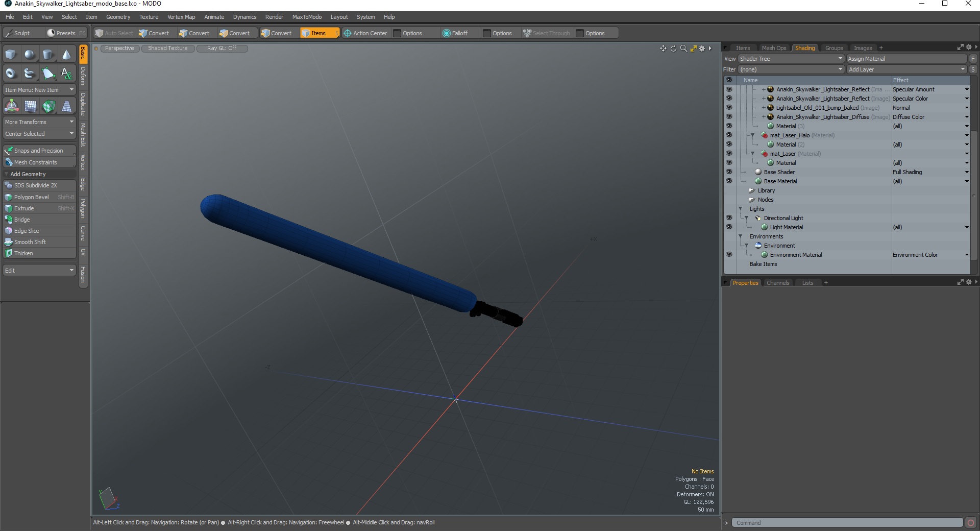The width and height of the screenshot is (980, 531).
Task: Open the Deform vertical tab
Action: [83, 76]
